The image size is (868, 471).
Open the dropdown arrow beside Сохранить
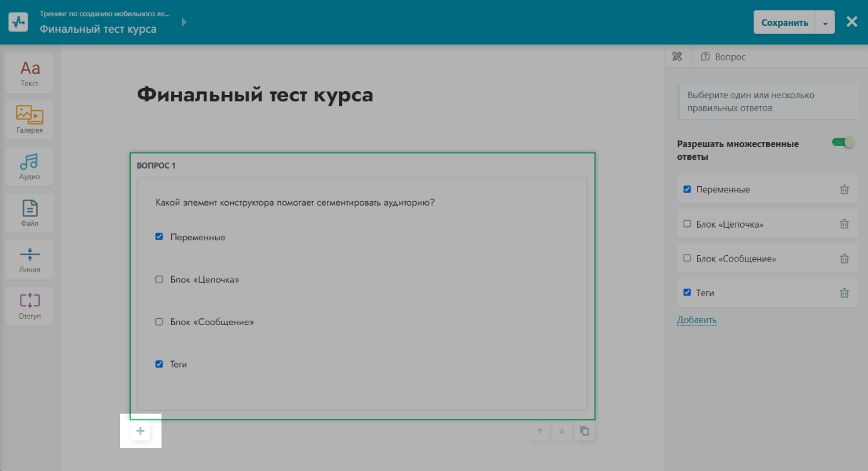(x=825, y=23)
